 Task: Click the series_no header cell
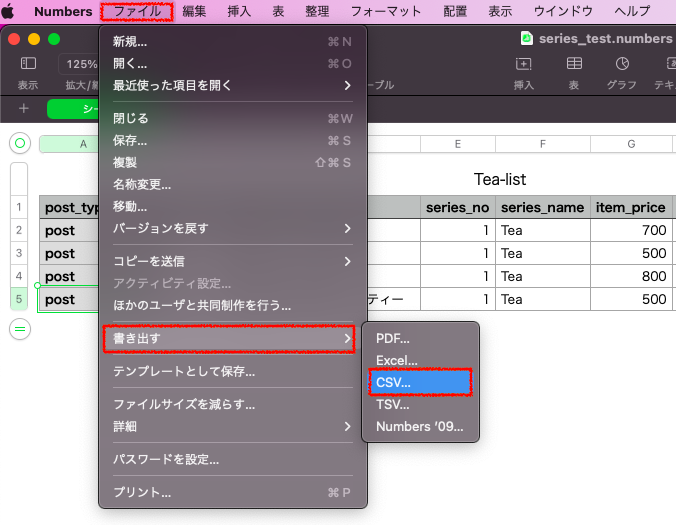[458, 207]
